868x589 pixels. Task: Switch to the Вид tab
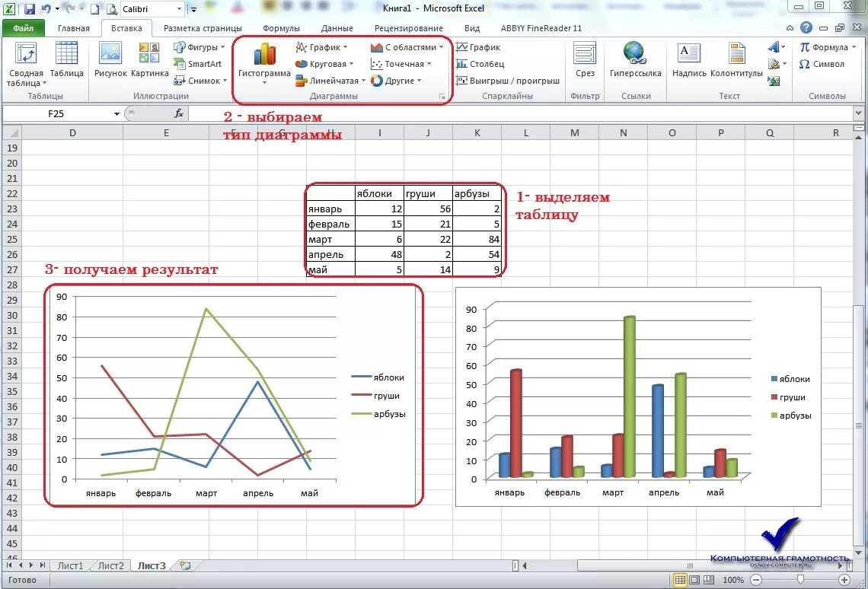coord(471,28)
